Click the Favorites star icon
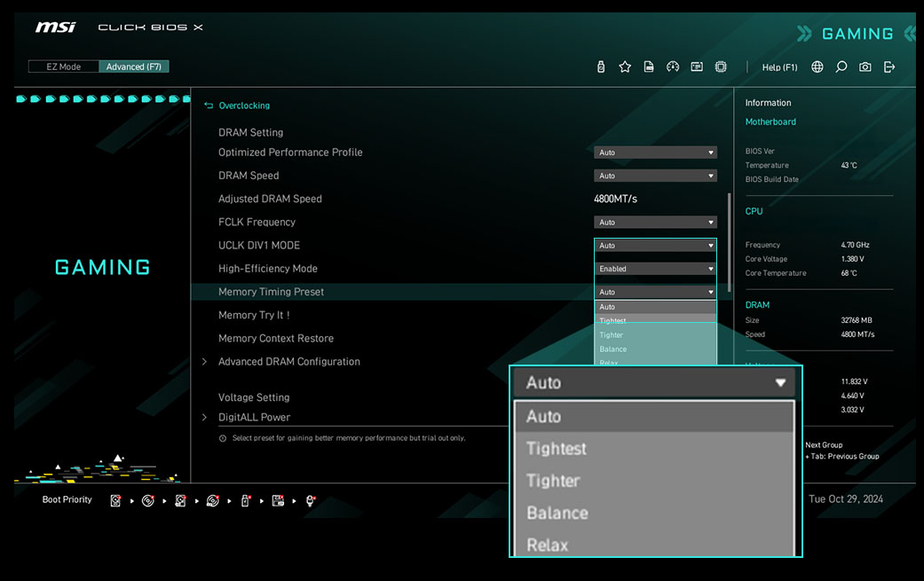The image size is (924, 581). click(625, 67)
